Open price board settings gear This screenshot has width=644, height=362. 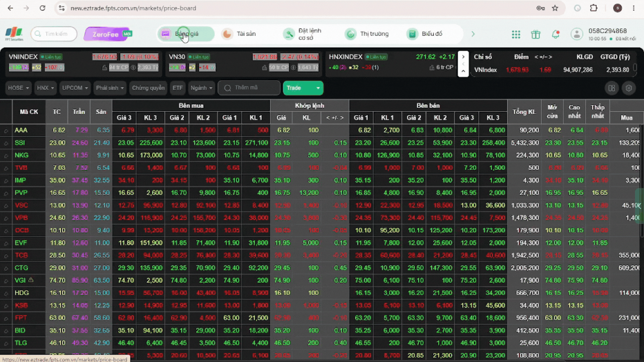(629, 88)
